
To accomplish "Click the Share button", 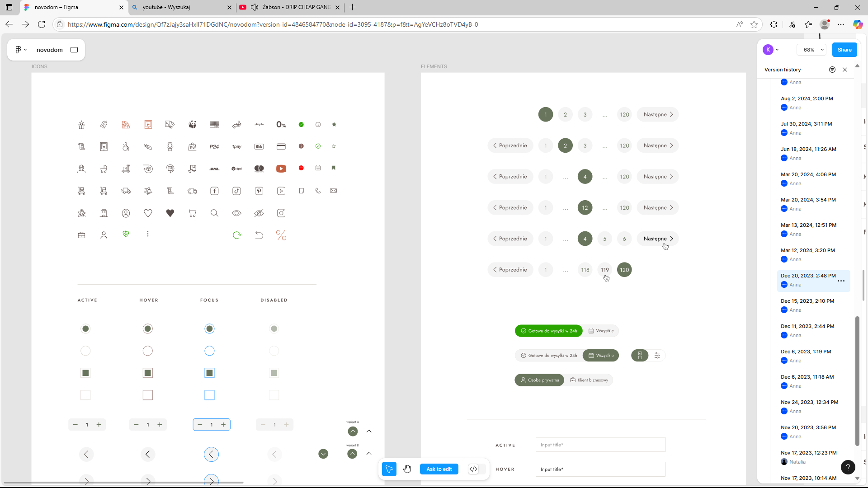I will click(844, 50).
